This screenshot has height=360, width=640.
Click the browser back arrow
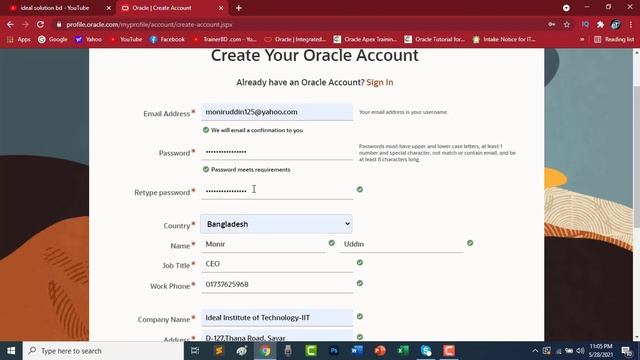tap(10, 24)
